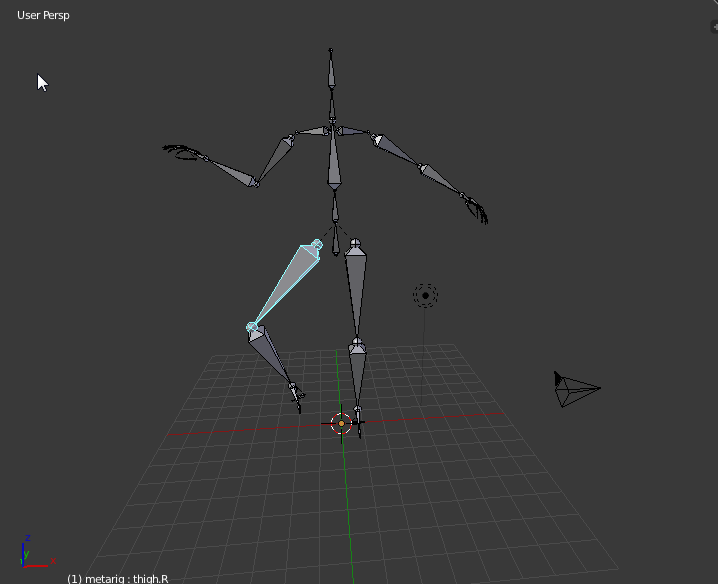Click the 3D cursor at grid origin
This screenshot has height=584, width=718.
341,424
